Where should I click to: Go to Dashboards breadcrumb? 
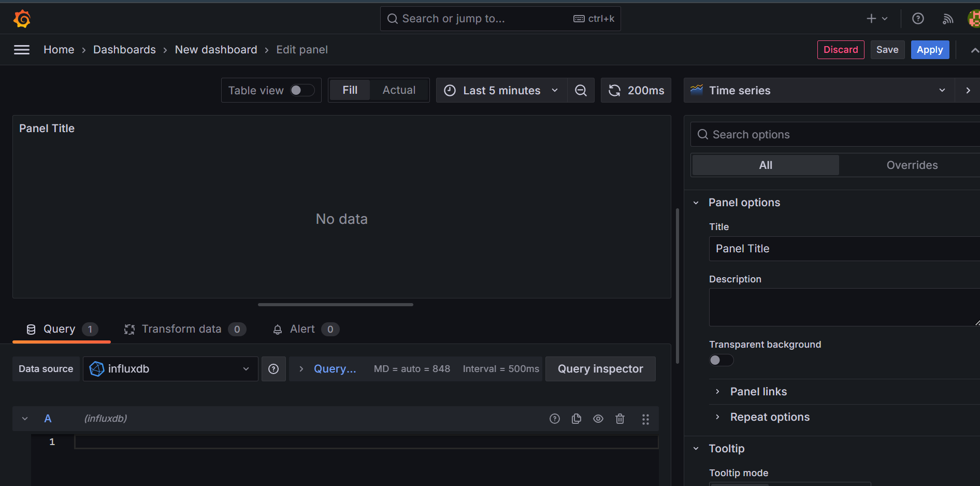click(124, 50)
